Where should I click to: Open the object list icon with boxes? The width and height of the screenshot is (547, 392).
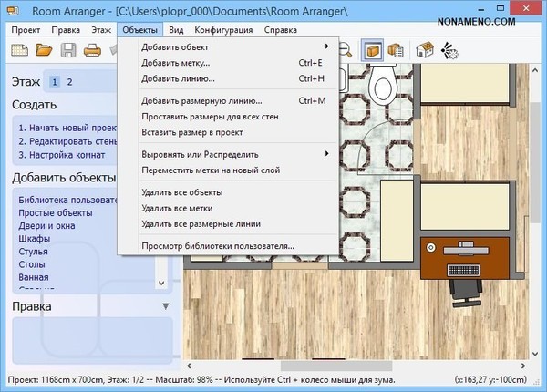click(396, 51)
